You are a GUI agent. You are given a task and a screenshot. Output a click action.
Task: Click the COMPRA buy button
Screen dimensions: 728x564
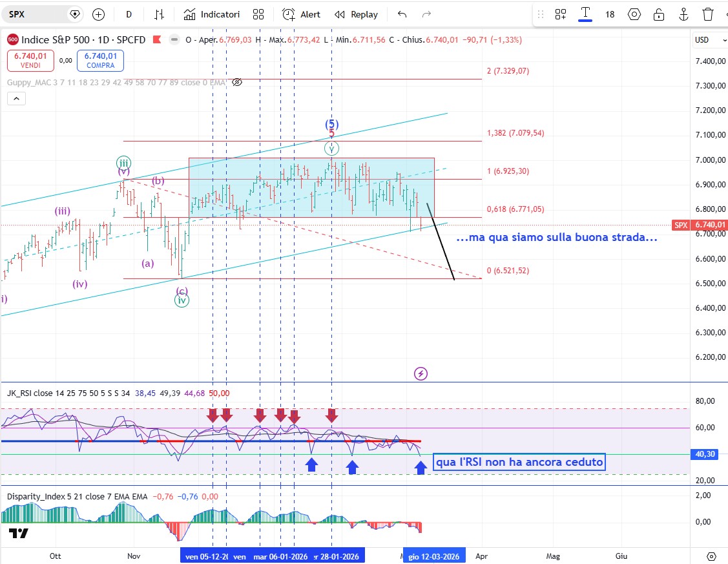pyautogui.click(x=100, y=60)
